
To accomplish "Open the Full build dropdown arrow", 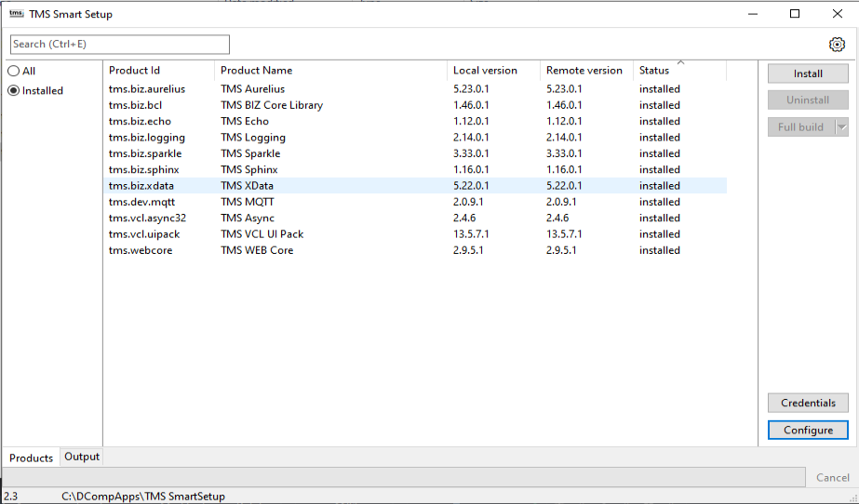I will [x=841, y=127].
